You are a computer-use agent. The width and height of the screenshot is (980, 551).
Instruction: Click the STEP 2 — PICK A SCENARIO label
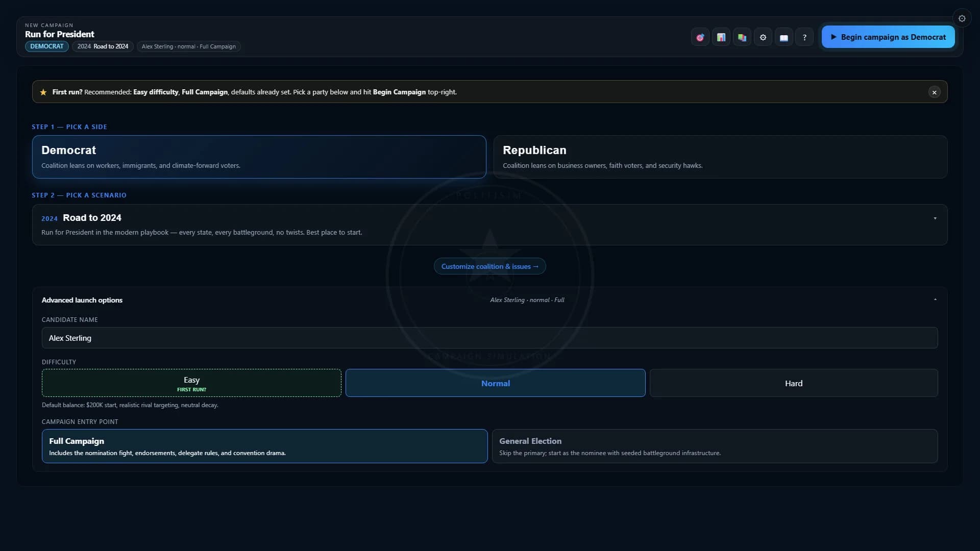coord(79,195)
